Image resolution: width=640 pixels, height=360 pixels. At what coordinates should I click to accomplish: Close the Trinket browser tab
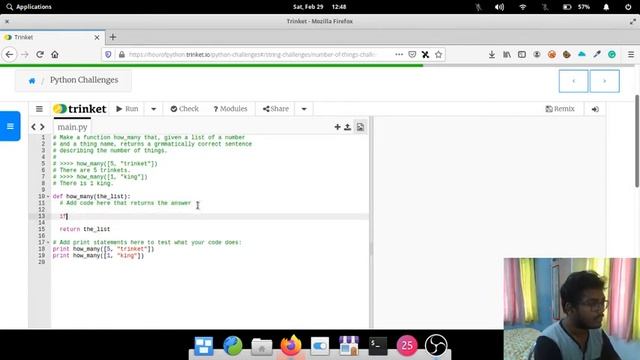point(97,37)
